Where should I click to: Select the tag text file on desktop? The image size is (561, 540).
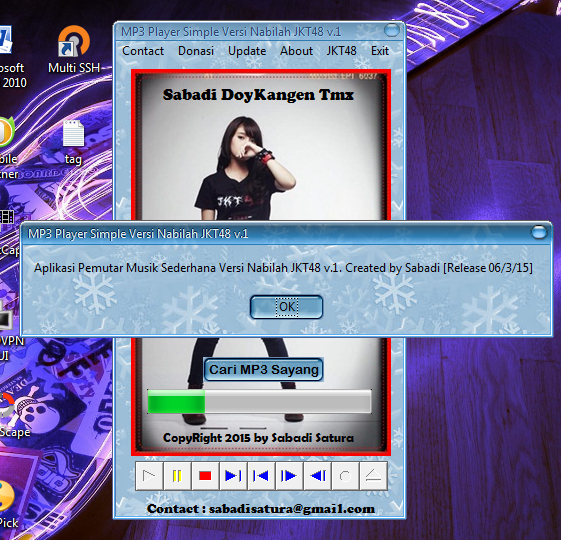[73, 142]
